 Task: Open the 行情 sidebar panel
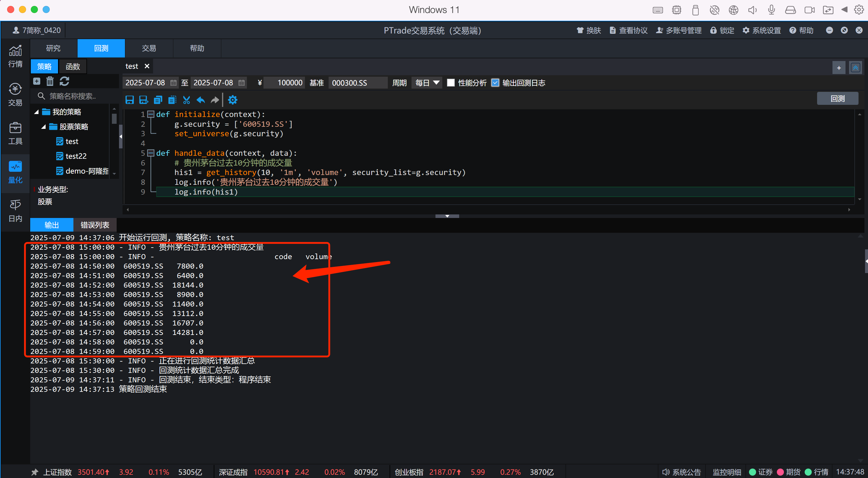tap(15, 56)
